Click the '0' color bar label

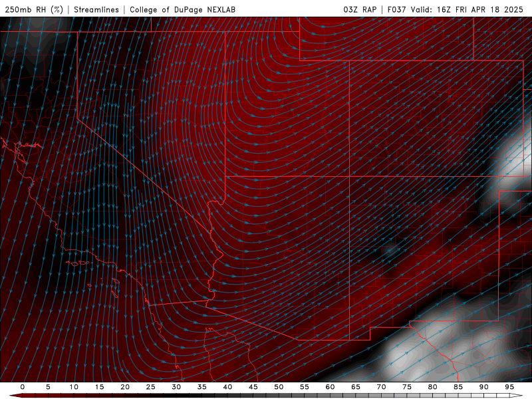(x=23, y=387)
